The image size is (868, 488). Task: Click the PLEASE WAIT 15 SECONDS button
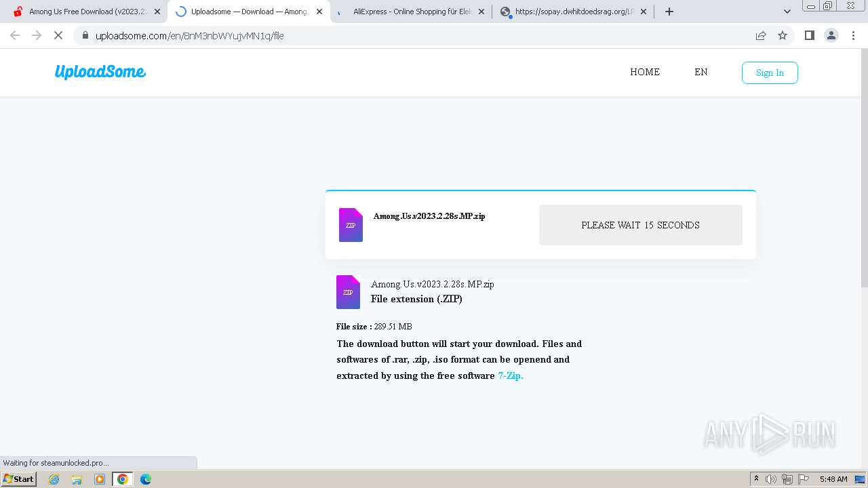(641, 225)
